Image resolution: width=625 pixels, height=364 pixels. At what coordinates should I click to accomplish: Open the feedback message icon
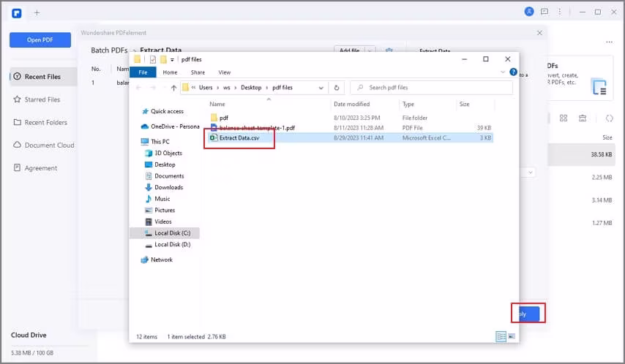click(544, 12)
